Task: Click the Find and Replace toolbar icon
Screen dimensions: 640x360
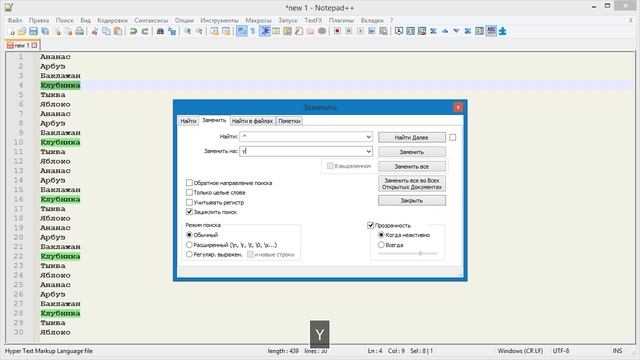Action: pyautogui.click(x=172, y=31)
